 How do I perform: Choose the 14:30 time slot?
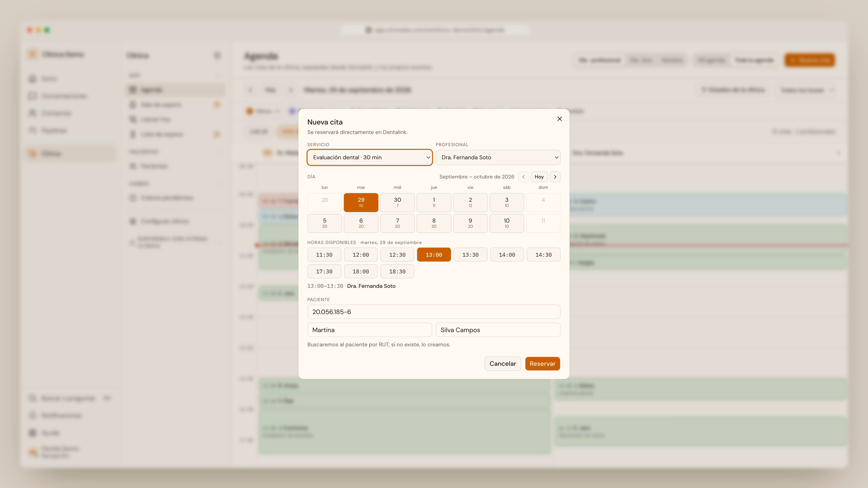tap(543, 255)
